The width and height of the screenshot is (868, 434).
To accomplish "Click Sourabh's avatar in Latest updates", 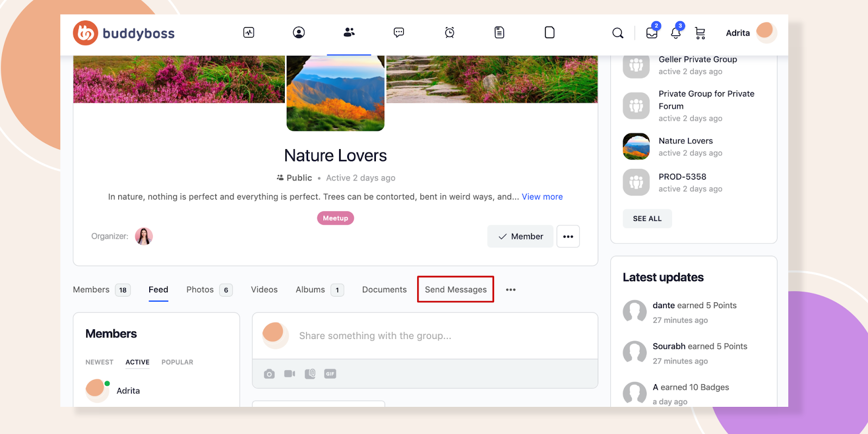I will coord(635,353).
